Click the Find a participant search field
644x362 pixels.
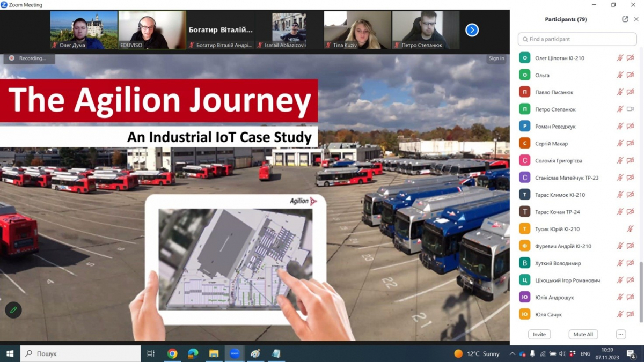(577, 39)
